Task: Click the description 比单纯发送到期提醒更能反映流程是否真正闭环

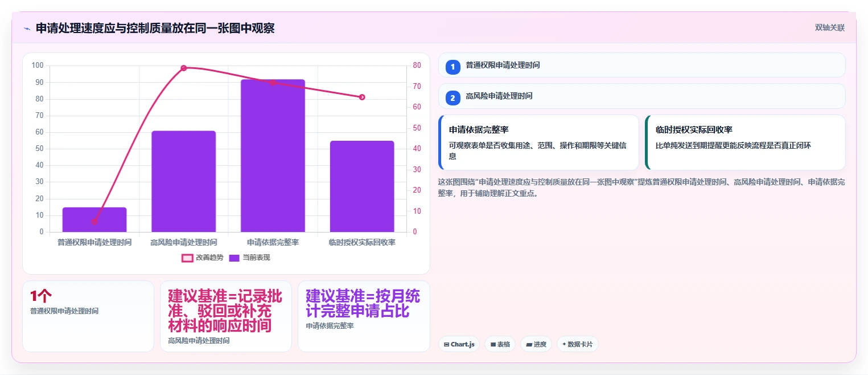Action: (x=733, y=146)
